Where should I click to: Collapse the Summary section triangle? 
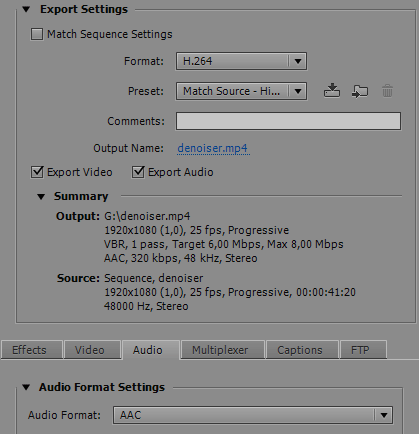41,197
